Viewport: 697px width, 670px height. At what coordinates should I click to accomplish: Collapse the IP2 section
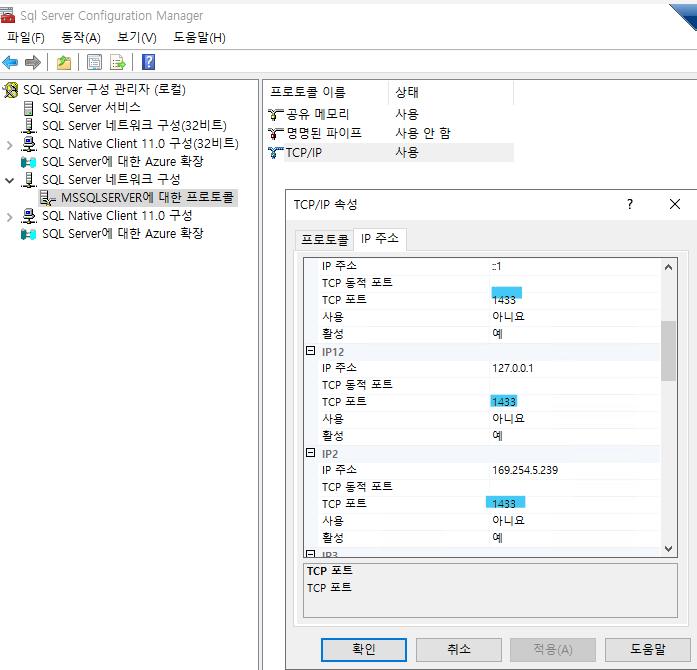point(311,453)
